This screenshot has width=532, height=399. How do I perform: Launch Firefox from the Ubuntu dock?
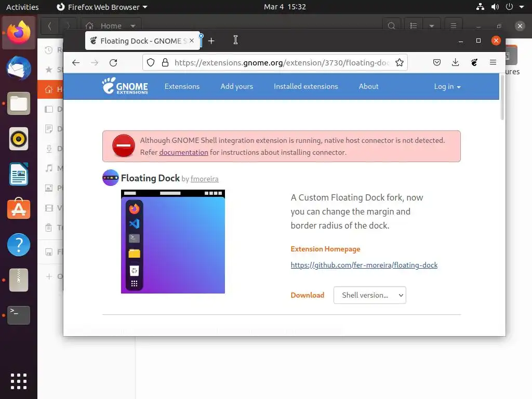click(x=19, y=33)
